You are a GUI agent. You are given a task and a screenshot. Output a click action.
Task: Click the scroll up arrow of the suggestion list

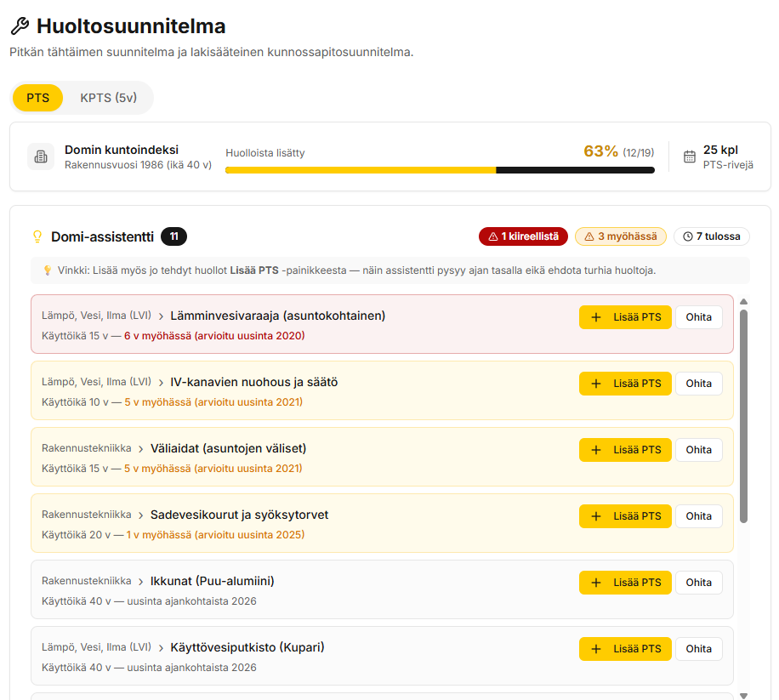coord(743,302)
